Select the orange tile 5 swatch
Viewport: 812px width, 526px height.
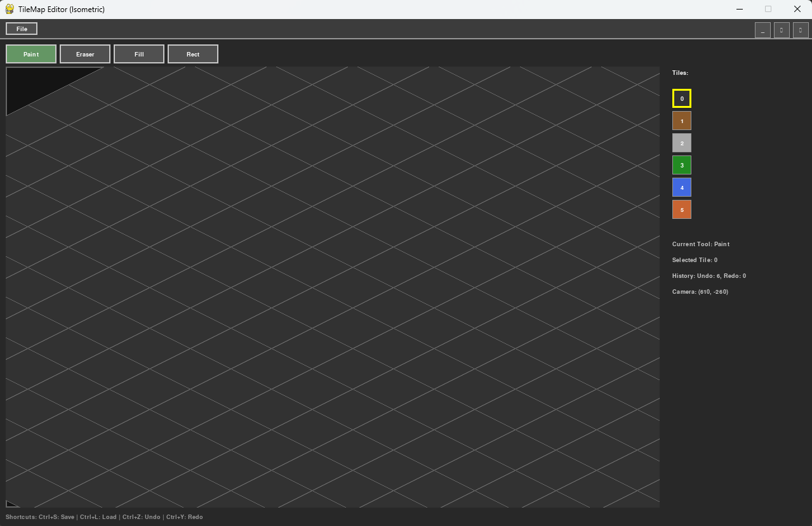click(x=682, y=209)
